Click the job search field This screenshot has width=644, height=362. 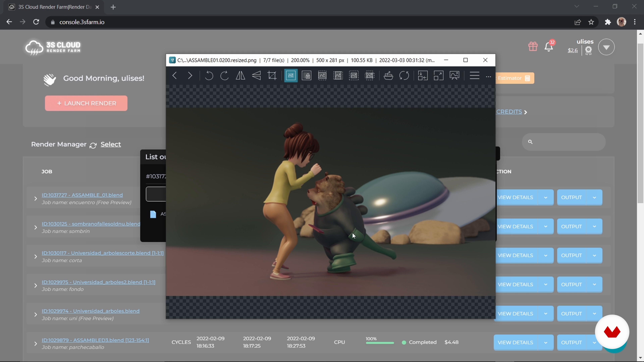(x=564, y=142)
